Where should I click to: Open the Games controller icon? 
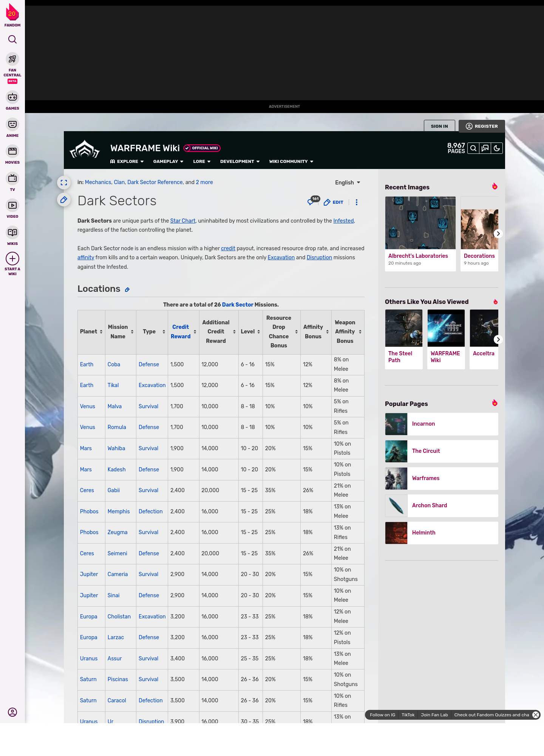tap(12, 97)
